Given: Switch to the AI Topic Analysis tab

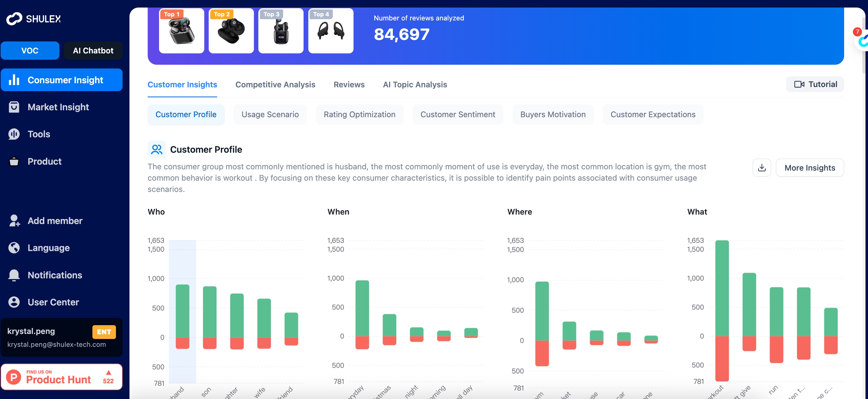Looking at the screenshot, I should point(415,85).
